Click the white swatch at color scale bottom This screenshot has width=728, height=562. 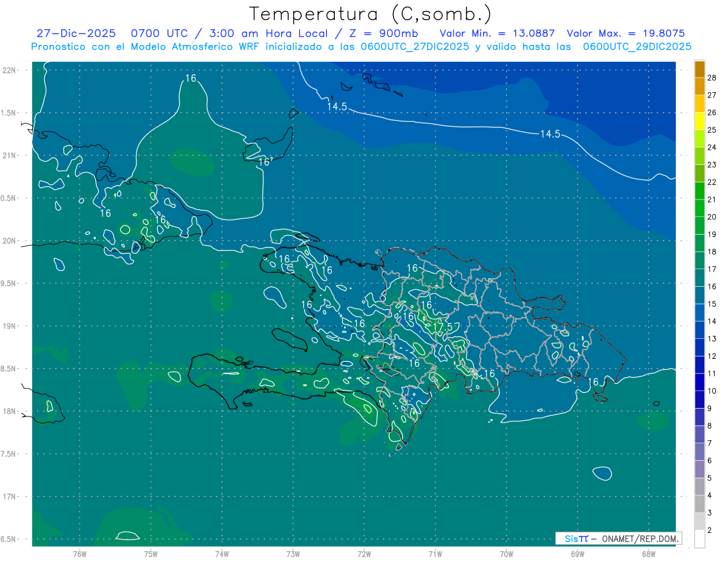click(699, 539)
